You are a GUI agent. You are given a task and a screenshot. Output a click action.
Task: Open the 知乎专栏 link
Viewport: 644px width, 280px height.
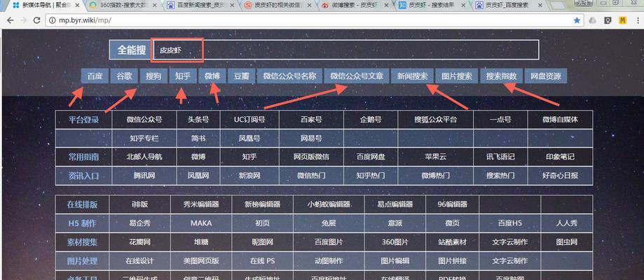point(144,139)
